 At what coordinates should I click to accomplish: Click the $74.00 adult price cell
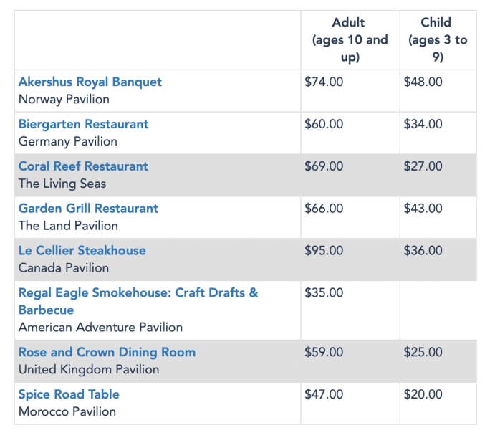click(x=324, y=82)
